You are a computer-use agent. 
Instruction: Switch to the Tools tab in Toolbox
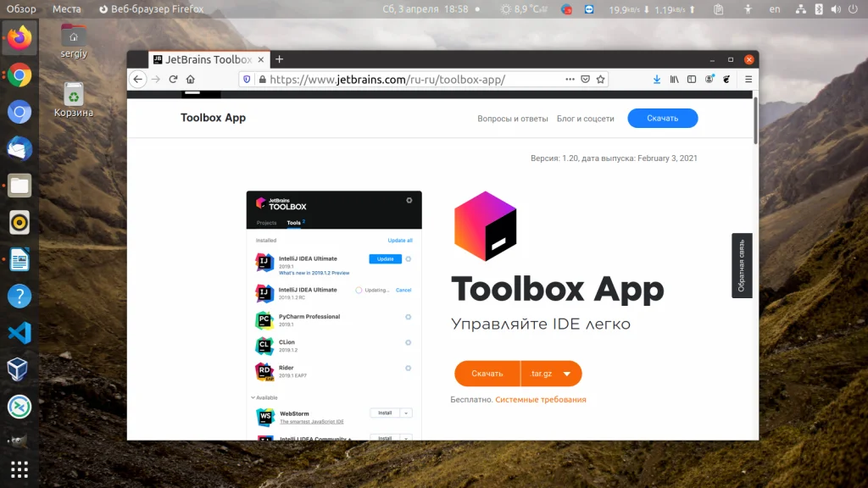[292, 221]
